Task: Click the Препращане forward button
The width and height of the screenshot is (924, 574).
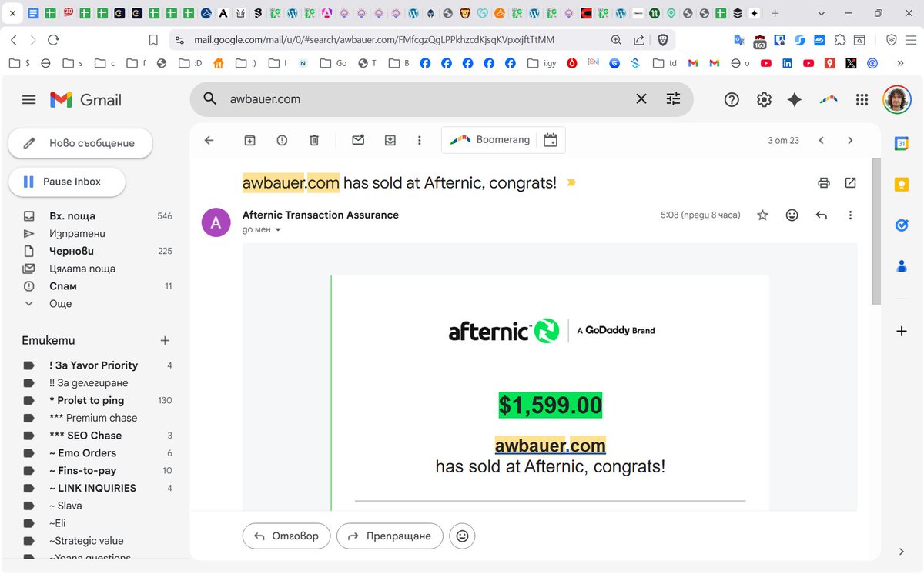Action: click(x=390, y=536)
